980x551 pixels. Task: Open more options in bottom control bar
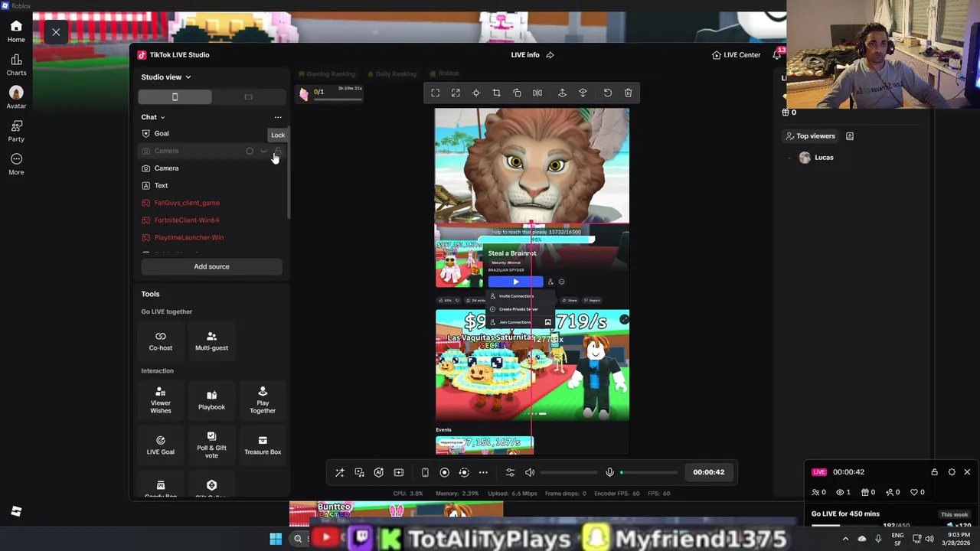[x=483, y=473]
